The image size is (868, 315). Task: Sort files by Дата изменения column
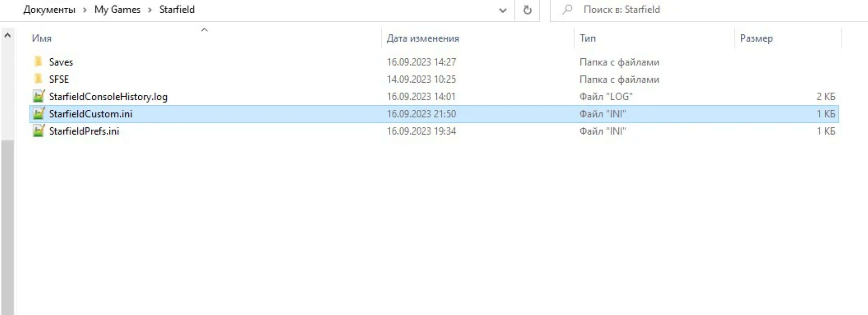click(422, 38)
